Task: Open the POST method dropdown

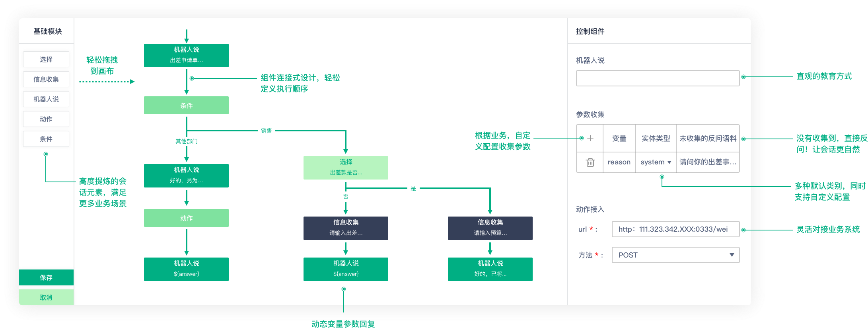Action: pyautogui.click(x=675, y=255)
